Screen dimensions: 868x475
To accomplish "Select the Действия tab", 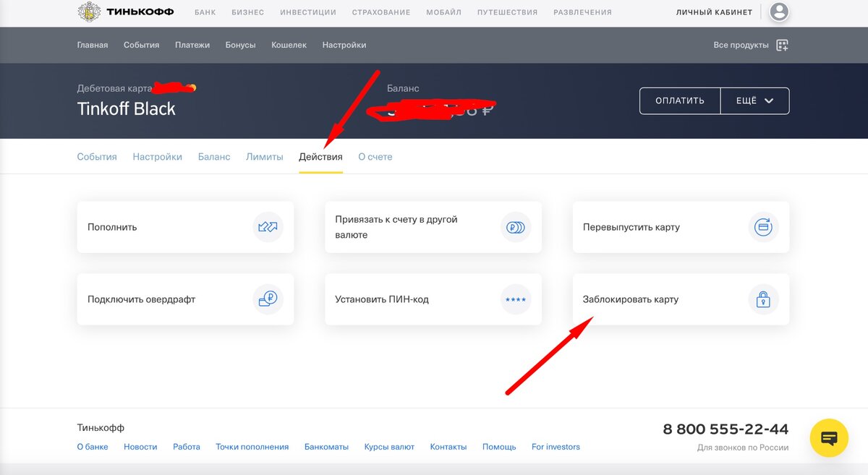I will (320, 156).
